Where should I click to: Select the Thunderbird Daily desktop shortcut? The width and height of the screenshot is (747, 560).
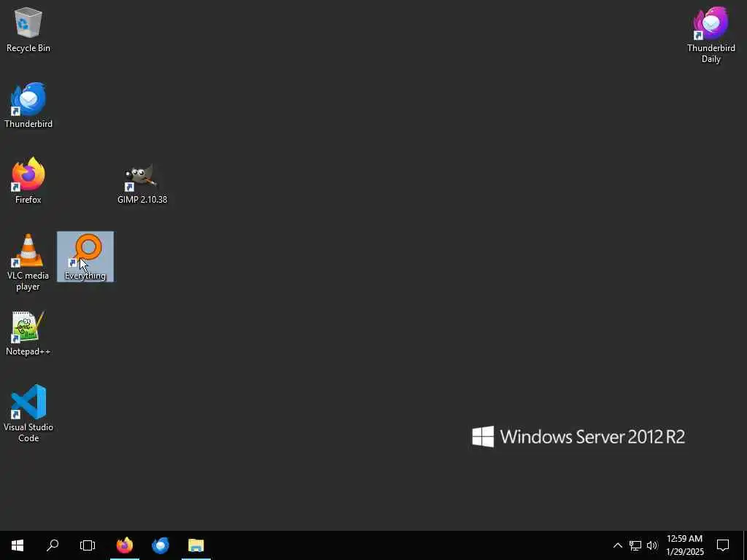point(711,35)
